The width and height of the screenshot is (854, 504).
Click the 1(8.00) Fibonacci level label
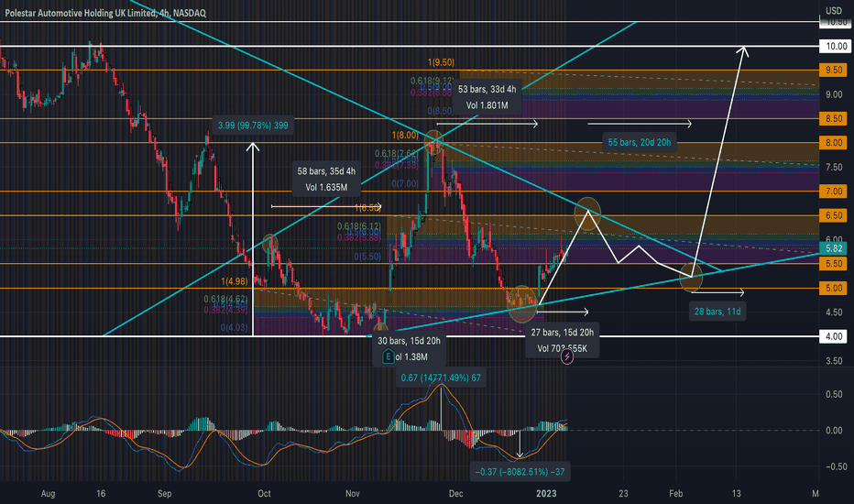click(x=406, y=135)
